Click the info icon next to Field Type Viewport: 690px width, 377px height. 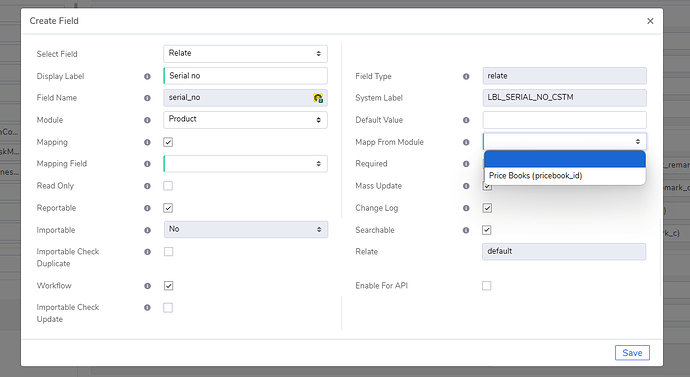click(x=466, y=77)
